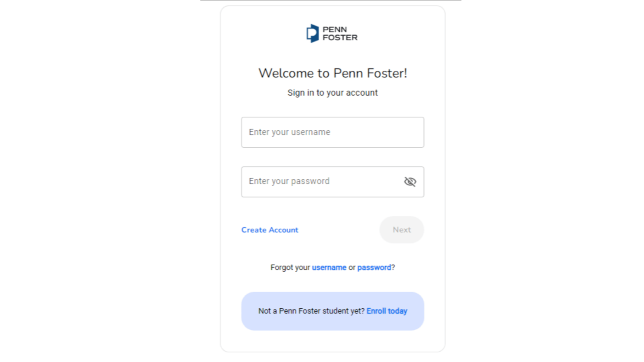644x362 pixels.
Task: Follow the forgot 'username' link
Action: click(329, 267)
